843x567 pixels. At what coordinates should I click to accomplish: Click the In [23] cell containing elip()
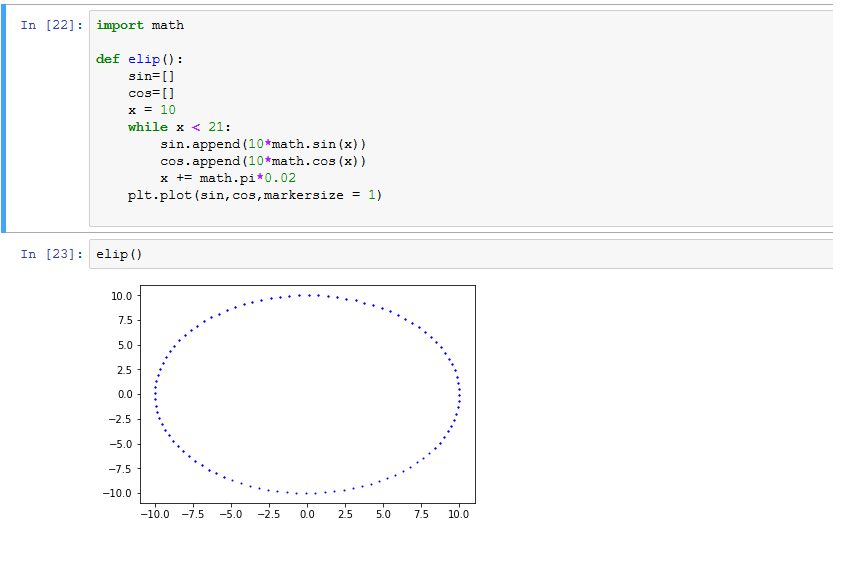(461, 254)
